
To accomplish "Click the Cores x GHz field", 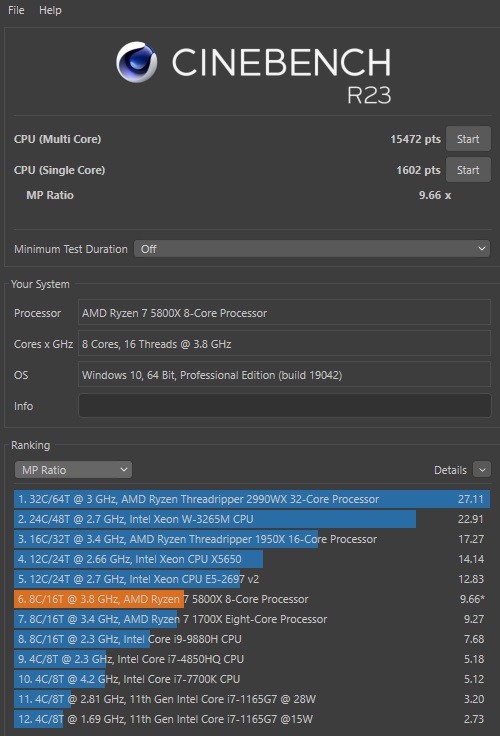I will (x=285, y=344).
